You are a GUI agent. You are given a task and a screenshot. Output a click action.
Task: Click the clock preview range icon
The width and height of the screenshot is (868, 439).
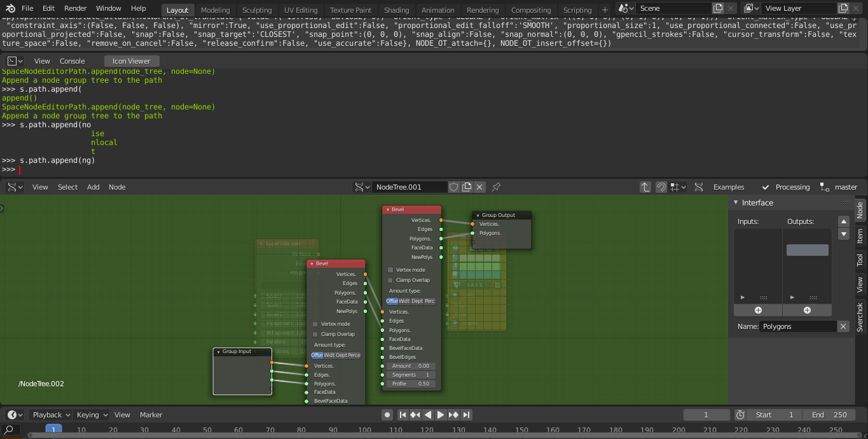(740, 415)
